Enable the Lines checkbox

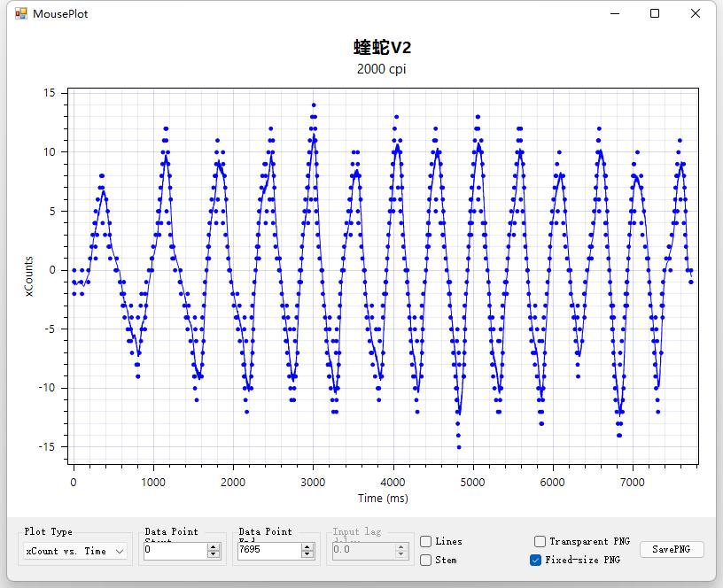coord(426,541)
